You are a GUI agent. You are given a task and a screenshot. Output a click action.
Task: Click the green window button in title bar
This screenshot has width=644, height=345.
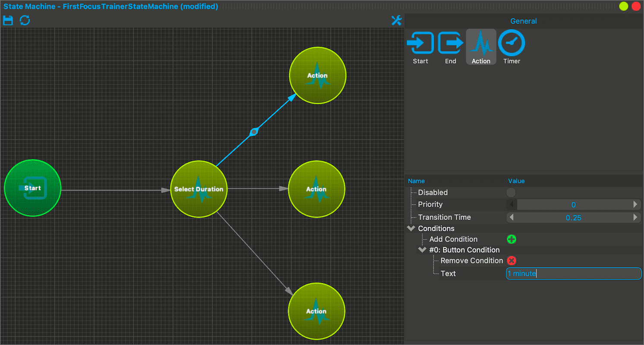click(x=624, y=6)
